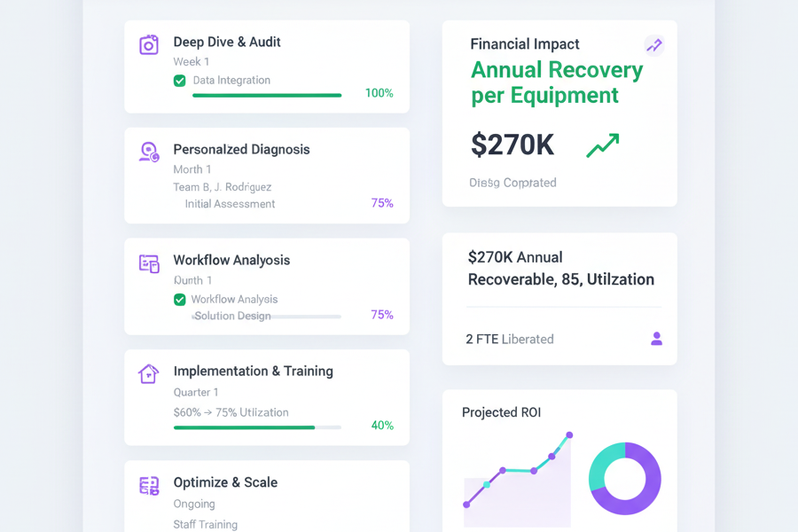This screenshot has height=532, width=798.
Task: Click the 2 FTE Liberated label
Action: (510, 339)
